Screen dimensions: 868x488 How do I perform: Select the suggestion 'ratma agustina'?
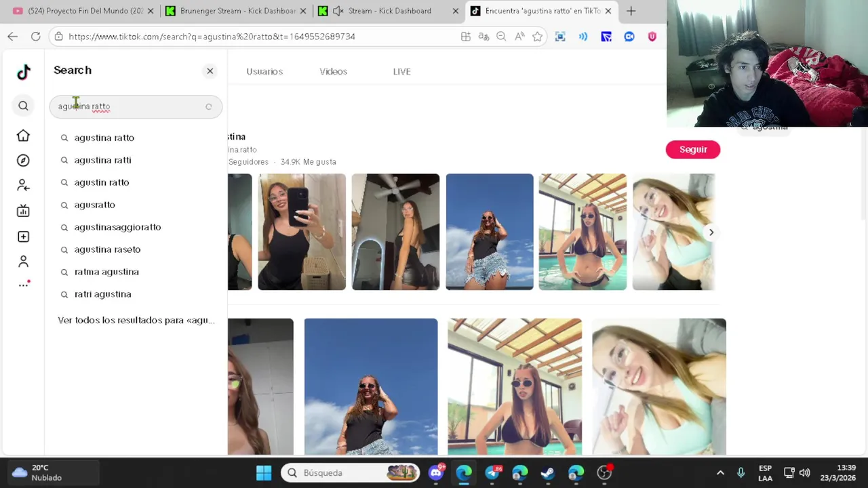pos(106,272)
